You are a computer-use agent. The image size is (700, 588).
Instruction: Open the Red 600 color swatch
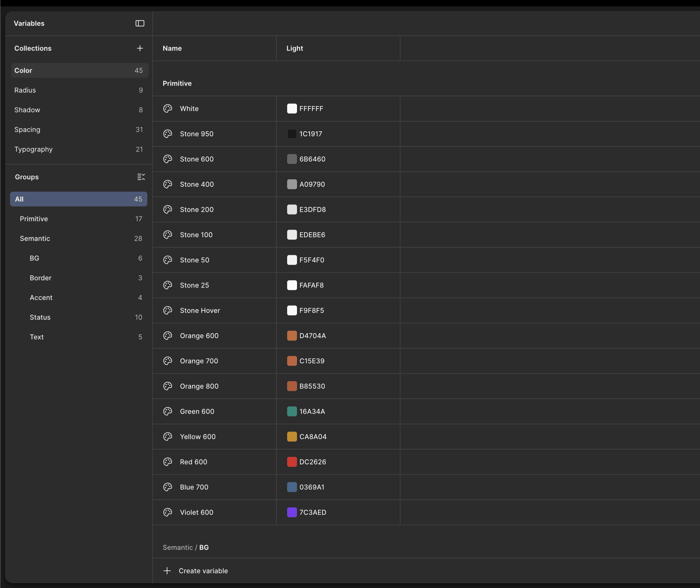(x=292, y=462)
